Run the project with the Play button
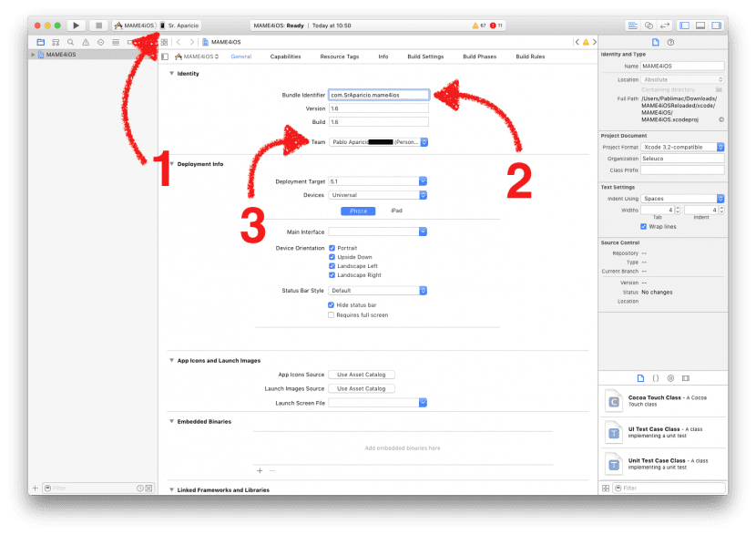 (76, 26)
